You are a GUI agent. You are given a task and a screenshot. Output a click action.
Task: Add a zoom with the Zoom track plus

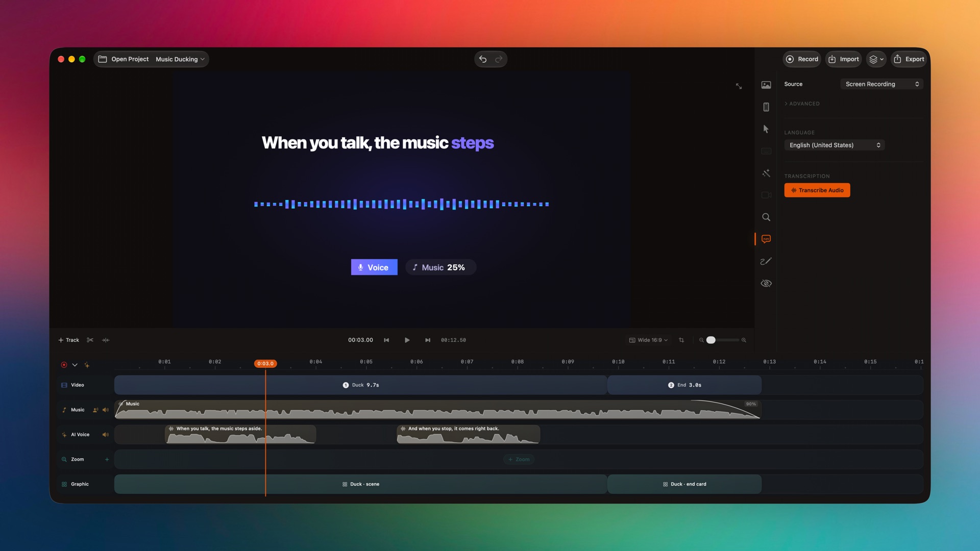click(107, 459)
